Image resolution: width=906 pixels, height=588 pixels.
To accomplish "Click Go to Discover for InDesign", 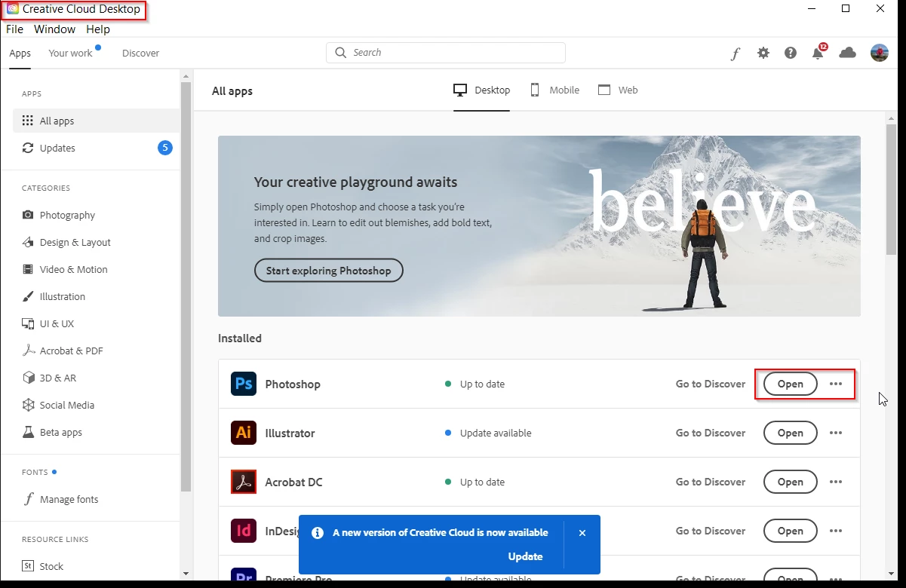I will click(x=711, y=531).
